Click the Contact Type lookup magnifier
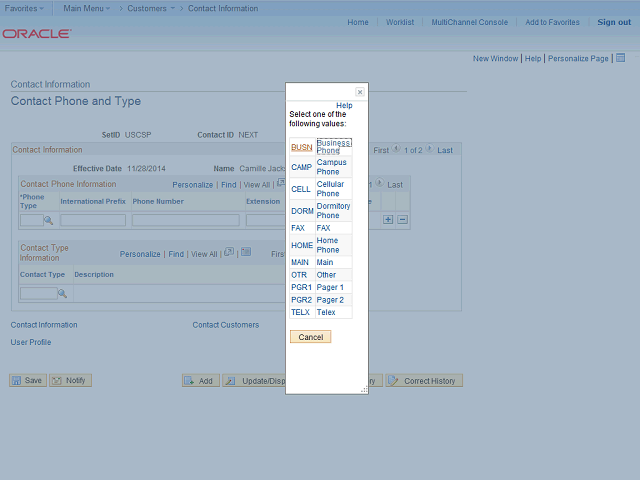 [62, 293]
